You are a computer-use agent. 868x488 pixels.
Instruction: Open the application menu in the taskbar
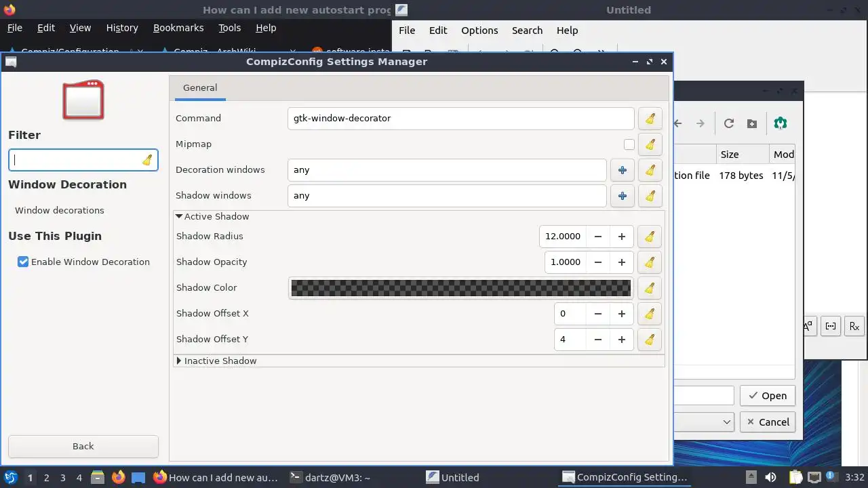11,477
